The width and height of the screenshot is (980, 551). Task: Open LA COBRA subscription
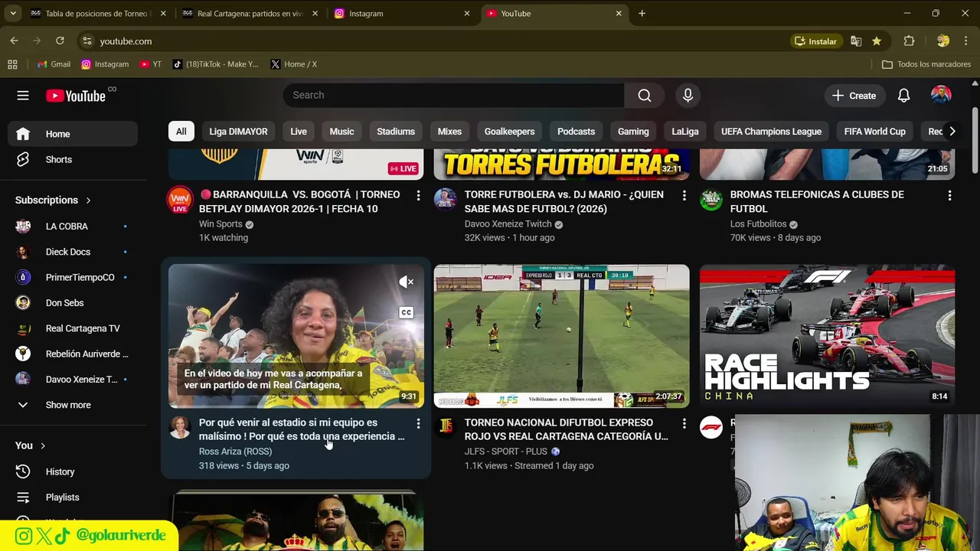click(73, 227)
